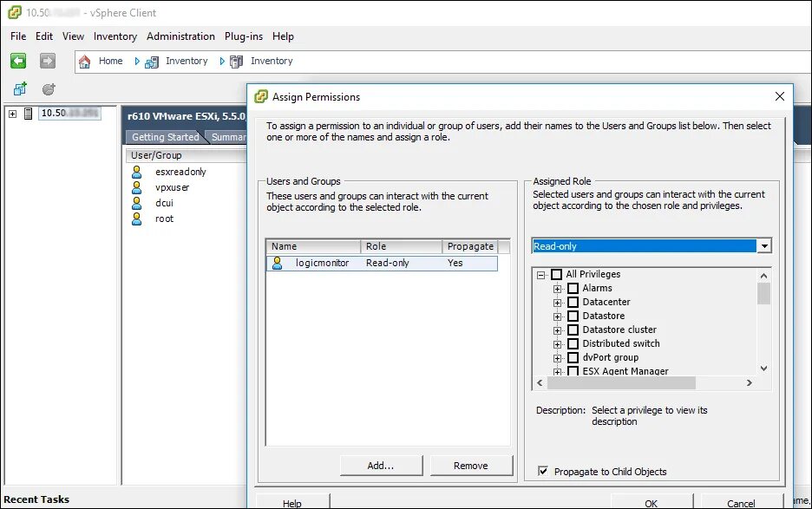Open the Help menu

[x=284, y=36]
